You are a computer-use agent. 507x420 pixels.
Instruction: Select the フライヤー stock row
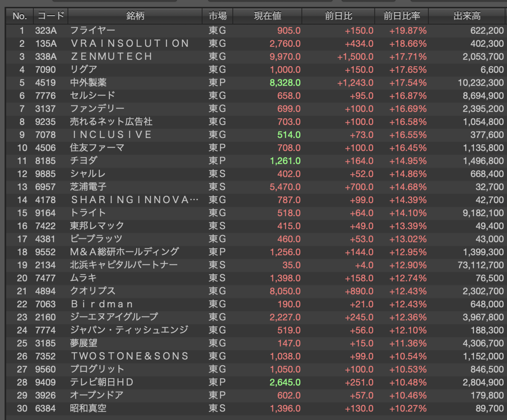tap(256, 30)
